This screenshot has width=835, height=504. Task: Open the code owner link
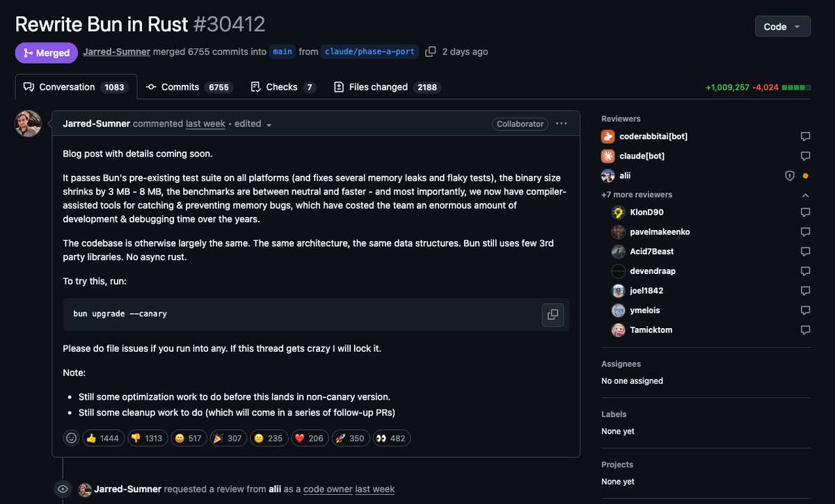[x=328, y=489]
